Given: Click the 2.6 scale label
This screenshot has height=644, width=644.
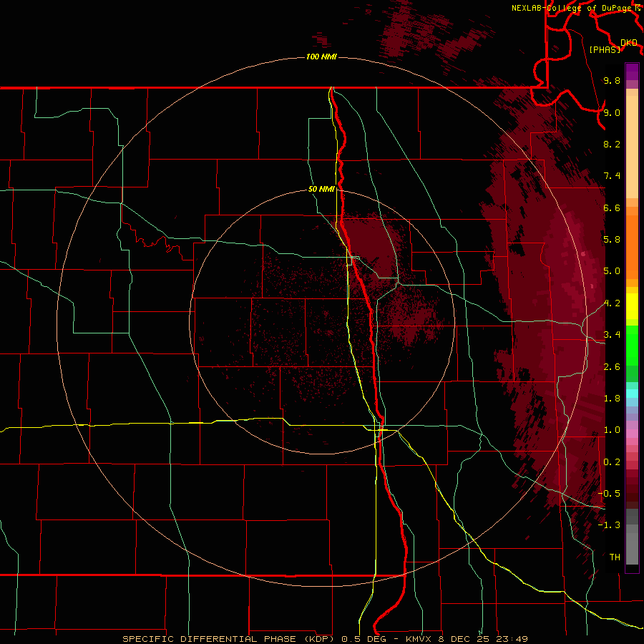Looking at the screenshot, I should click(612, 367).
